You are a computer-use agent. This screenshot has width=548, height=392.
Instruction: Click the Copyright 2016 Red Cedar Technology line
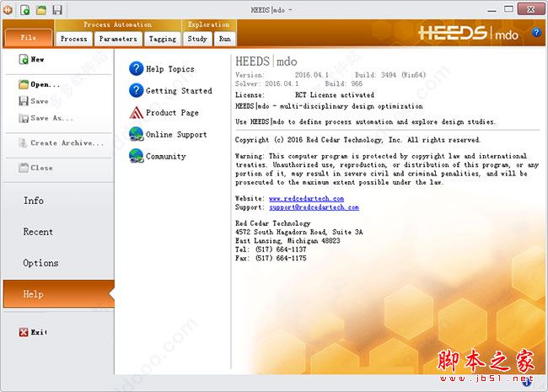tap(357, 140)
